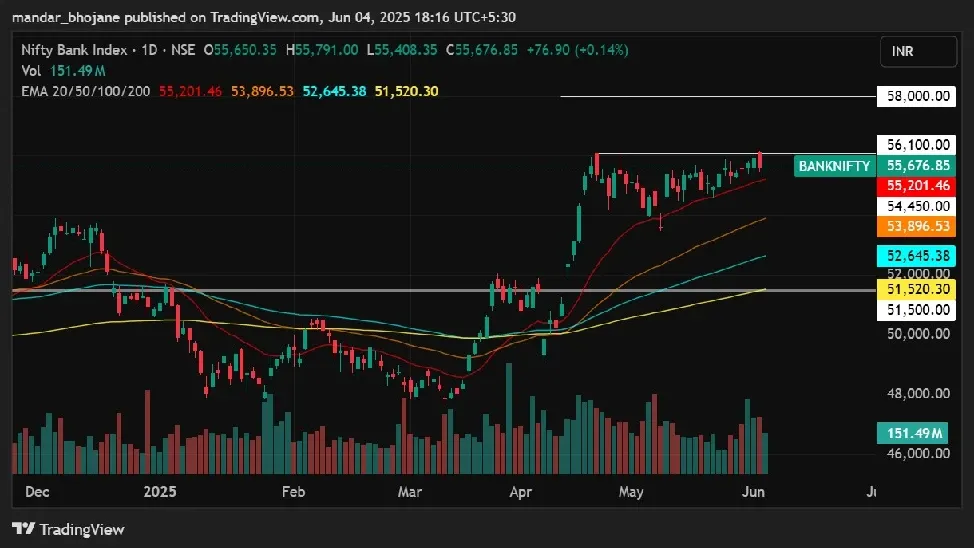Click the grey 51,500 horizontal support line
The height and width of the screenshot is (548, 974).
pyautogui.click(x=444, y=290)
